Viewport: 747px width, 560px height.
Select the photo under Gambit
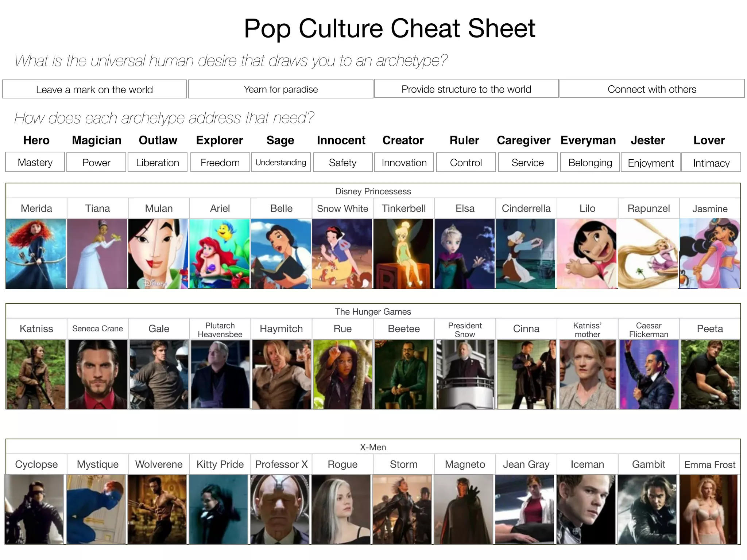point(647,509)
